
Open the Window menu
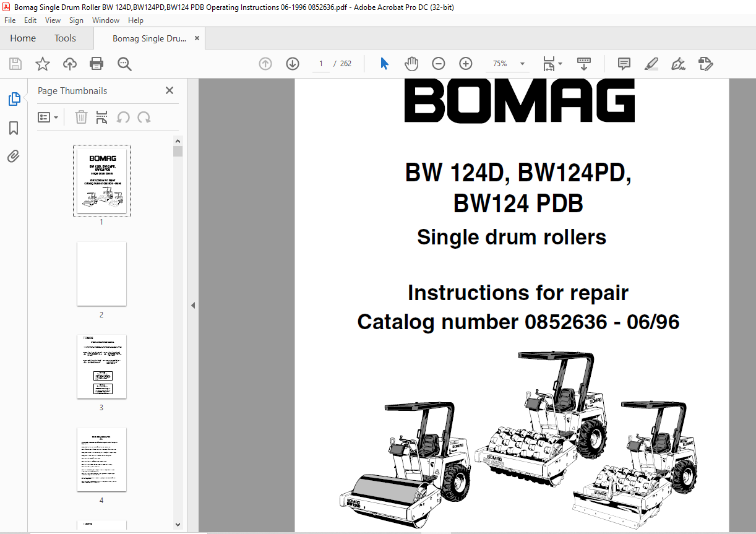click(106, 20)
